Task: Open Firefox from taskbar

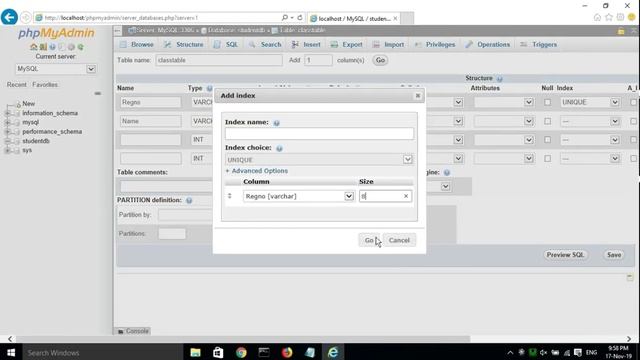Action: click(287, 352)
